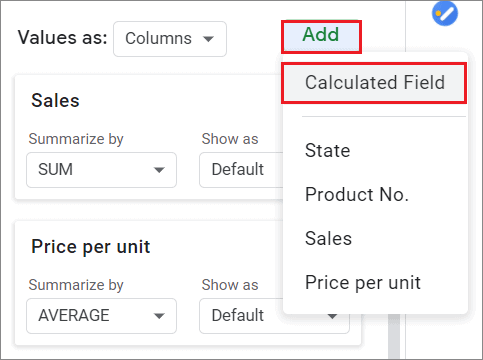Click the Values as: label
Screen dimensions: 483x360
[63, 37]
